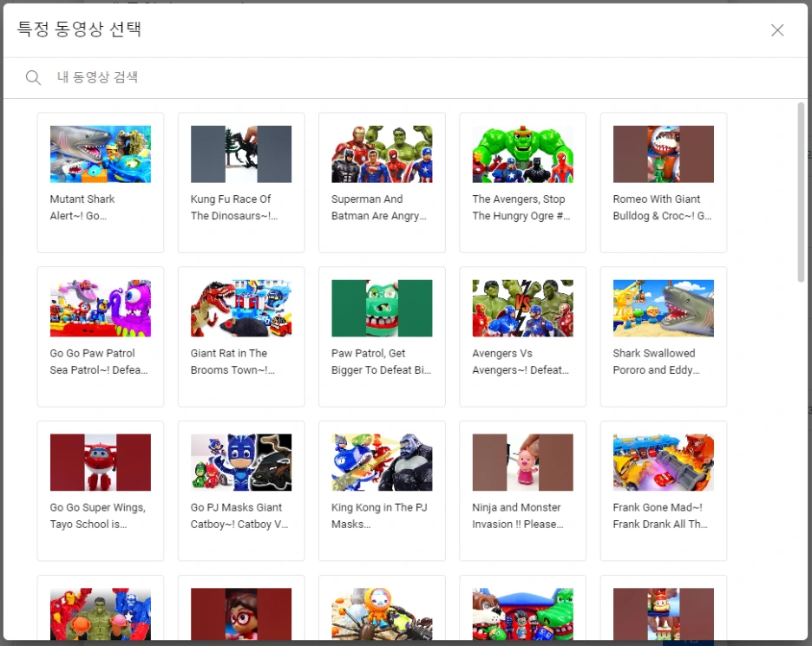Click 'Go Go Paw Patrol Sea Patrol' title
The image size is (812, 646).
point(99,362)
